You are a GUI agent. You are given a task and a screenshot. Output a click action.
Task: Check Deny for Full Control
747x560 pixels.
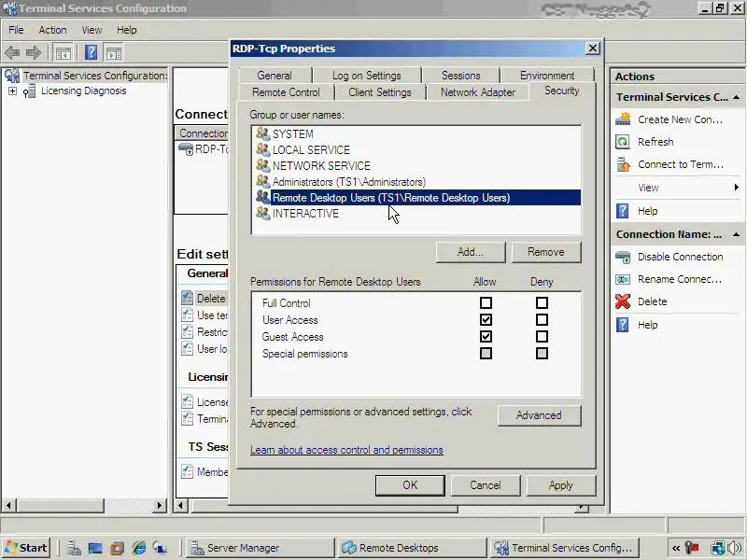click(x=542, y=302)
